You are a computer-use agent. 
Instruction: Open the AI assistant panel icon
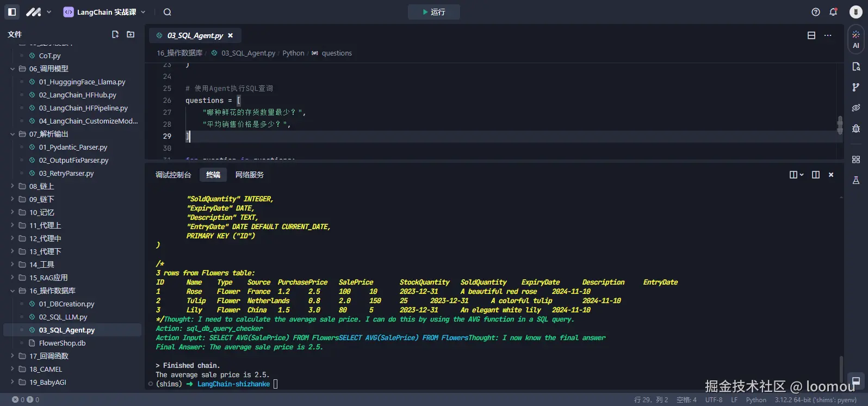(856, 39)
